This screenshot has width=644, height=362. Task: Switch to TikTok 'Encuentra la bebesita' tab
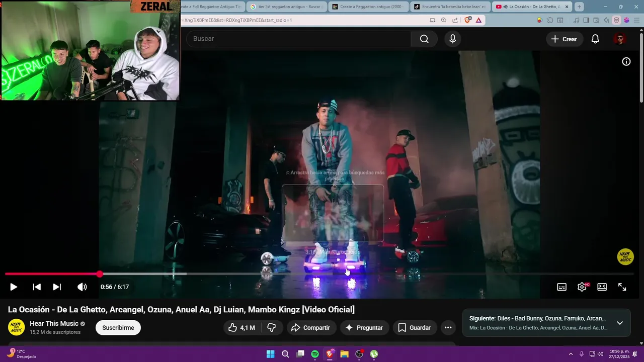[450, 7]
